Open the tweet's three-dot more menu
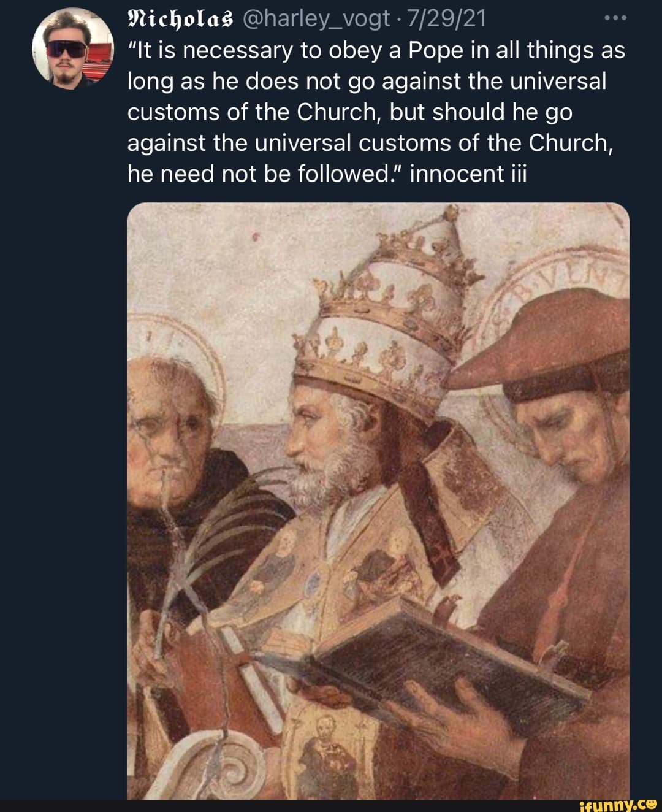 [614, 18]
